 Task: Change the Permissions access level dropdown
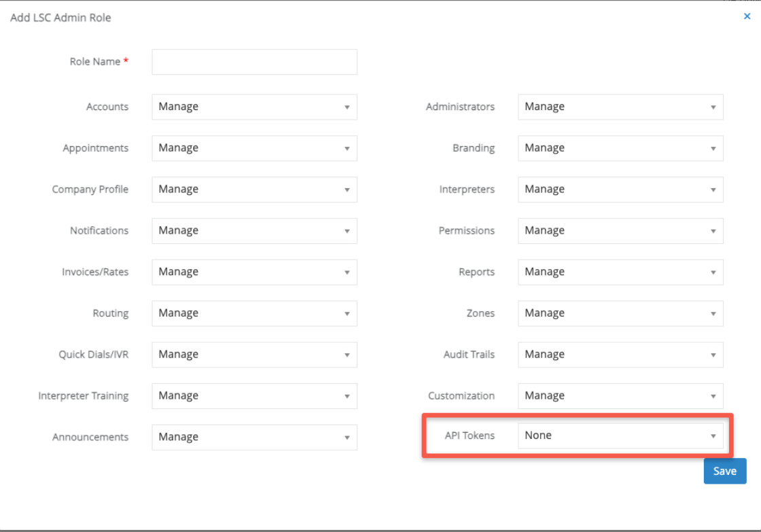click(620, 231)
